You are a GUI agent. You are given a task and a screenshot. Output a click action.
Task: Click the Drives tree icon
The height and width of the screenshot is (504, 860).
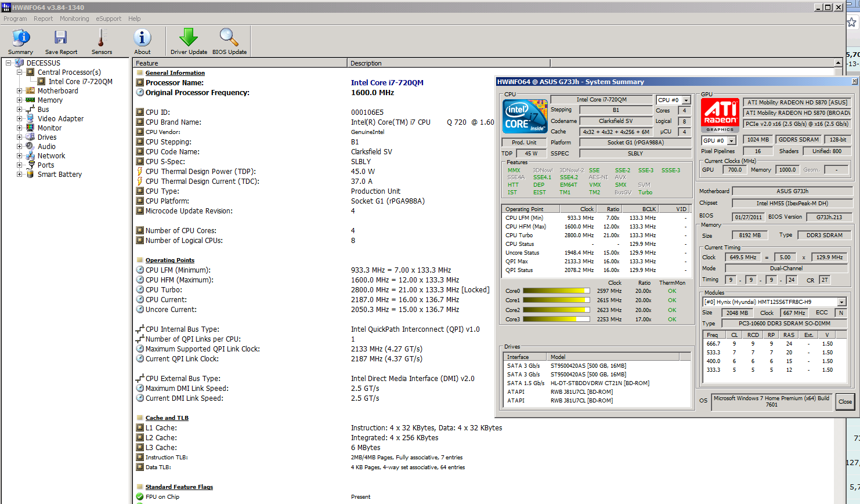(x=30, y=137)
